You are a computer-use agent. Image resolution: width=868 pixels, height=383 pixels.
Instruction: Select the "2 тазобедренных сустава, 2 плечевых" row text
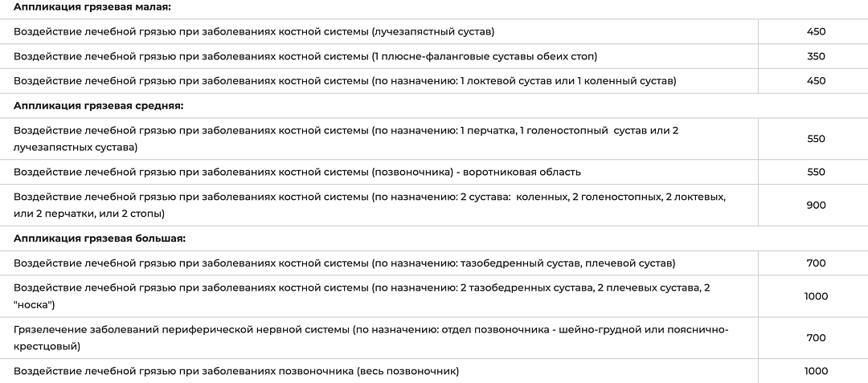click(x=362, y=295)
